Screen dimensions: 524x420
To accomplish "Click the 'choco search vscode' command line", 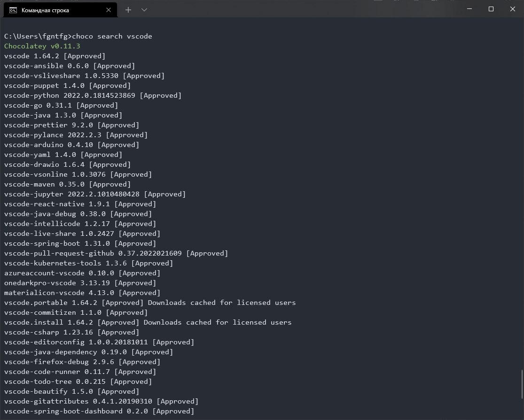I will 78,36.
